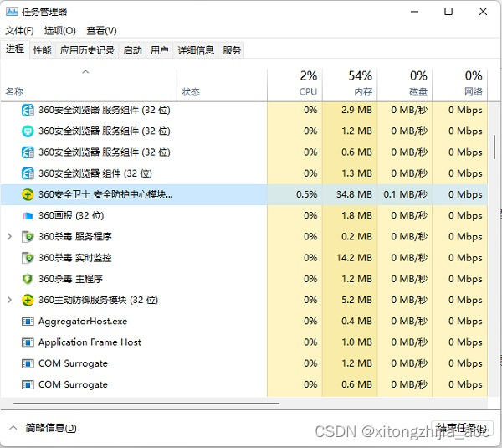Click sort arrow above the 名称 column
Image resolution: width=502 pixels, height=448 pixels.
click(85, 71)
